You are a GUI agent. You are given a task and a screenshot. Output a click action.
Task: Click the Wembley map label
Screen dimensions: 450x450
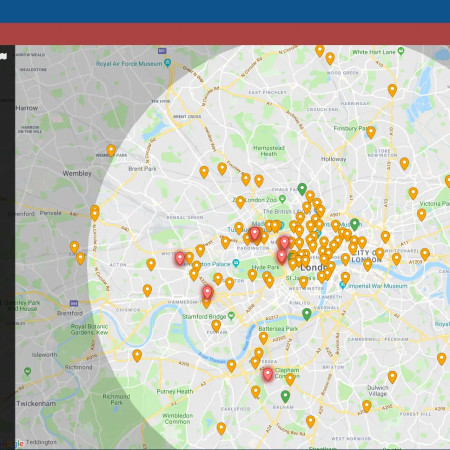[x=77, y=173]
